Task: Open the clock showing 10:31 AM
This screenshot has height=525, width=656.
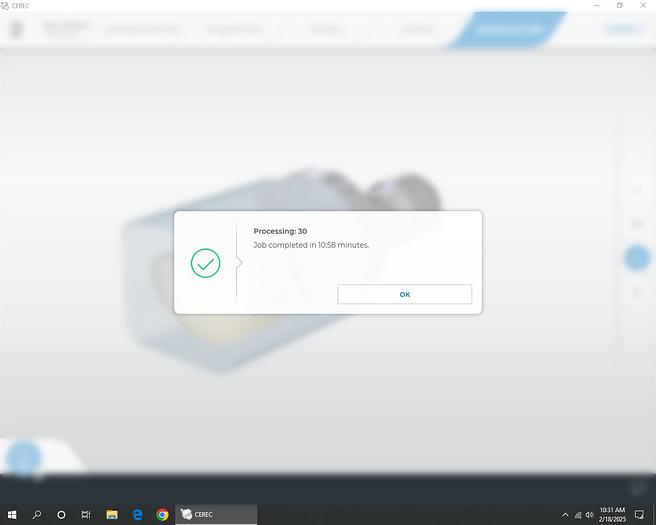Action: coord(612,514)
